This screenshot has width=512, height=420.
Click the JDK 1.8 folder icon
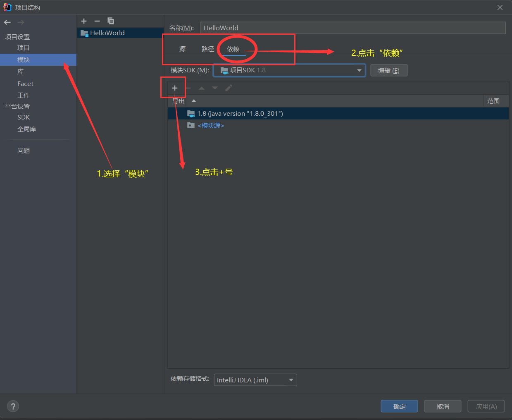pyautogui.click(x=191, y=114)
